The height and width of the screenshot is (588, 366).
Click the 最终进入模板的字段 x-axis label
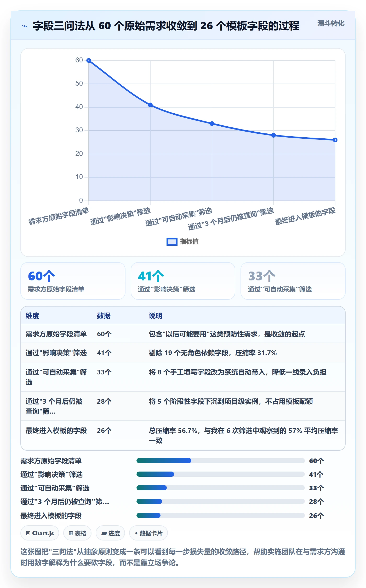[305, 216]
